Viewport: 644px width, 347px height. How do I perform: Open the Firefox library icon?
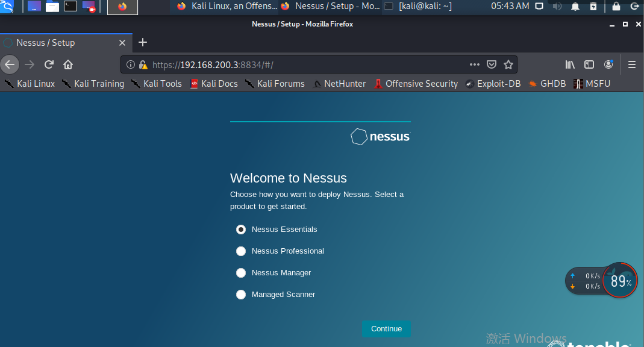pos(570,64)
